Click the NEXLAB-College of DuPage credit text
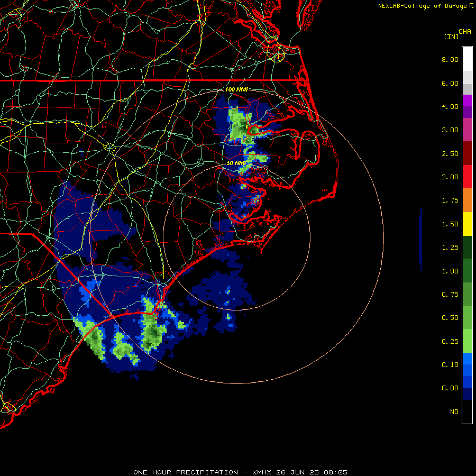The width and height of the screenshot is (476, 476). 422,6
